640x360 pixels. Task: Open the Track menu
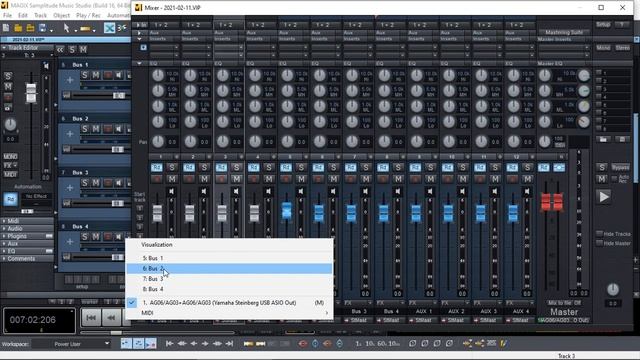[x=40, y=15]
